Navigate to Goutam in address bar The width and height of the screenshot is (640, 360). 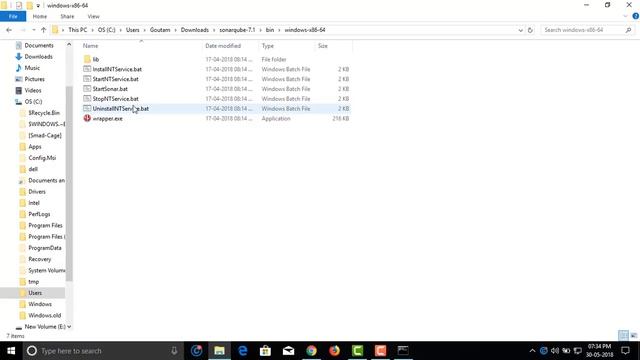click(160, 30)
